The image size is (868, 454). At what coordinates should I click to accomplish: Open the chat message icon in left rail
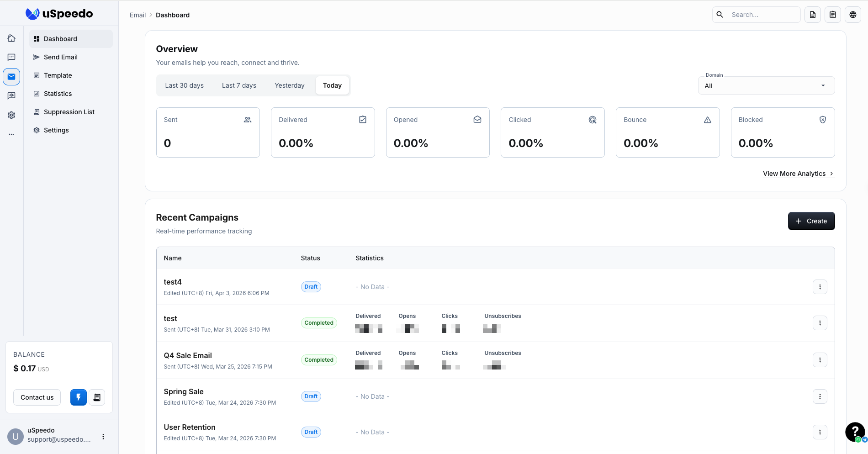(x=11, y=57)
